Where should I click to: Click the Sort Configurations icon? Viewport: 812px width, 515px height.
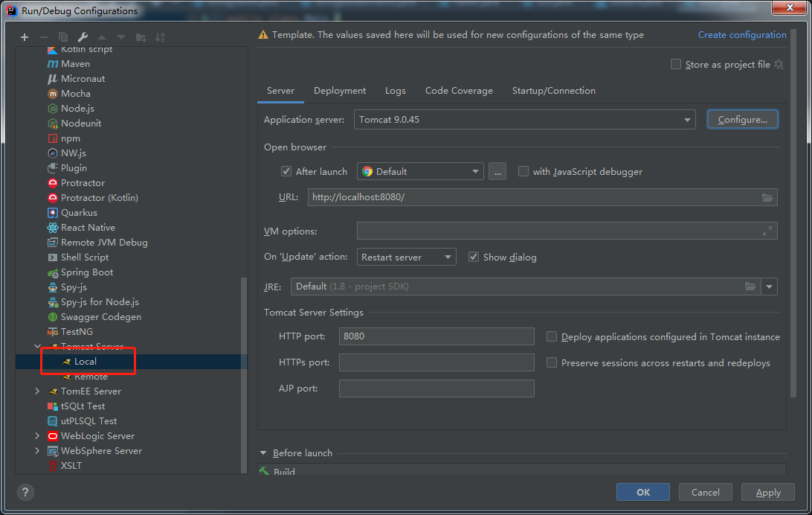click(160, 37)
